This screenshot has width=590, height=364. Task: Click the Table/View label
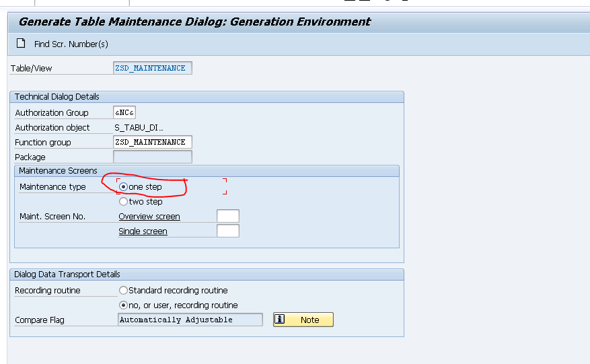[31, 68]
